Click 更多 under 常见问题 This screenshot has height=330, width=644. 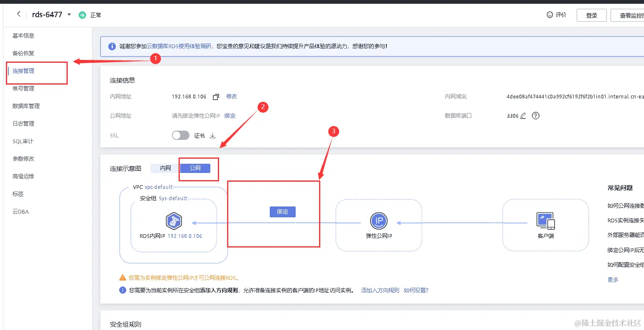pos(613,280)
